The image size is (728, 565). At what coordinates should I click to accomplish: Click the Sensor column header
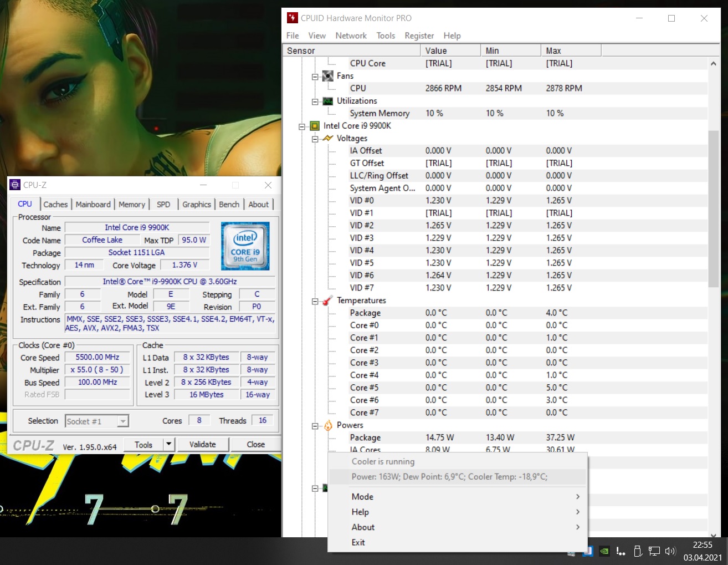[351, 50]
